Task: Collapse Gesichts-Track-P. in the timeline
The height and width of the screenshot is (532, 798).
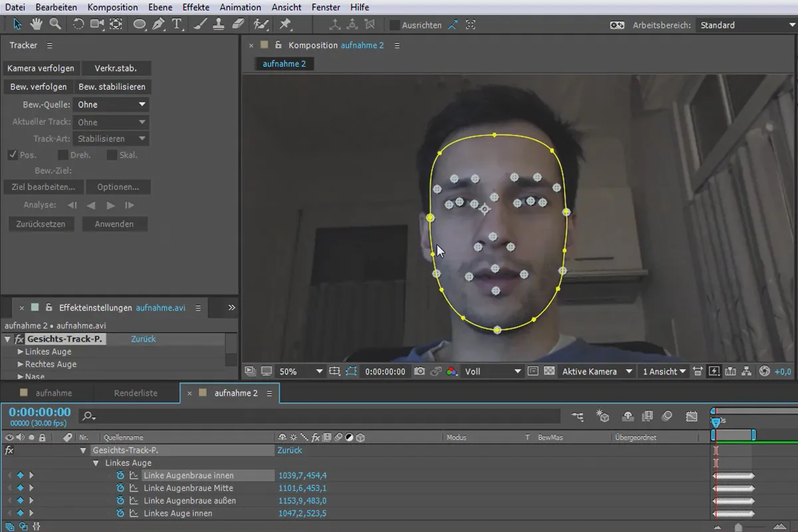Action: tap(84, 450)
